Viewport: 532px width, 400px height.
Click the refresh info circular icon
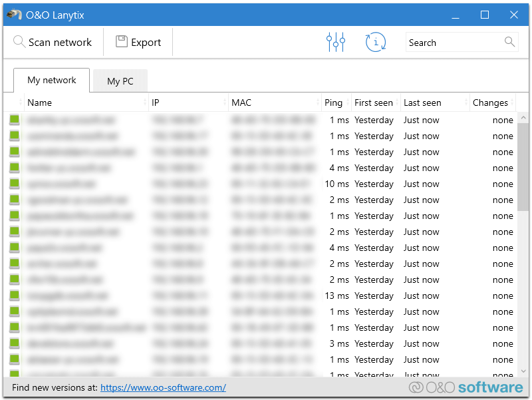[376, 42]
